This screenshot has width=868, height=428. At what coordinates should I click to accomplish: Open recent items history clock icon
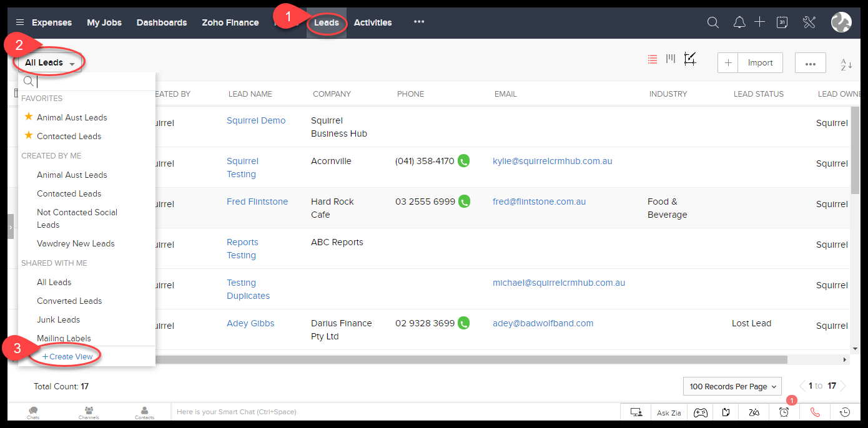point(845,412)
